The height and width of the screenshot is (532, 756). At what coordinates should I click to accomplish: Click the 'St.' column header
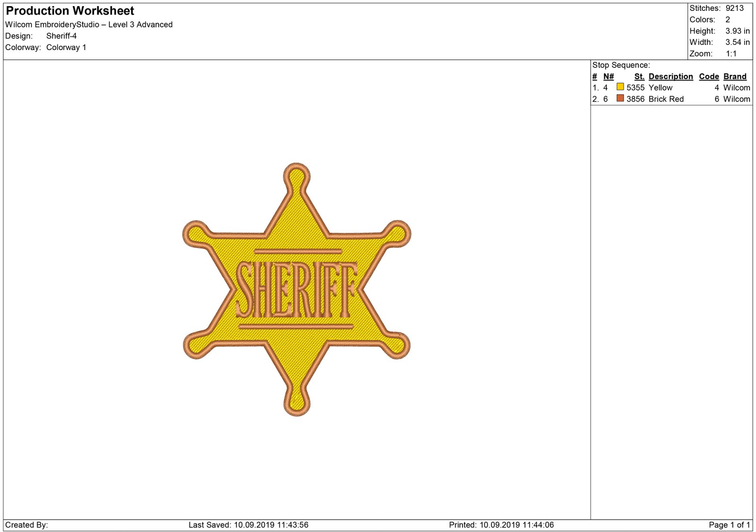pos(639,77)
